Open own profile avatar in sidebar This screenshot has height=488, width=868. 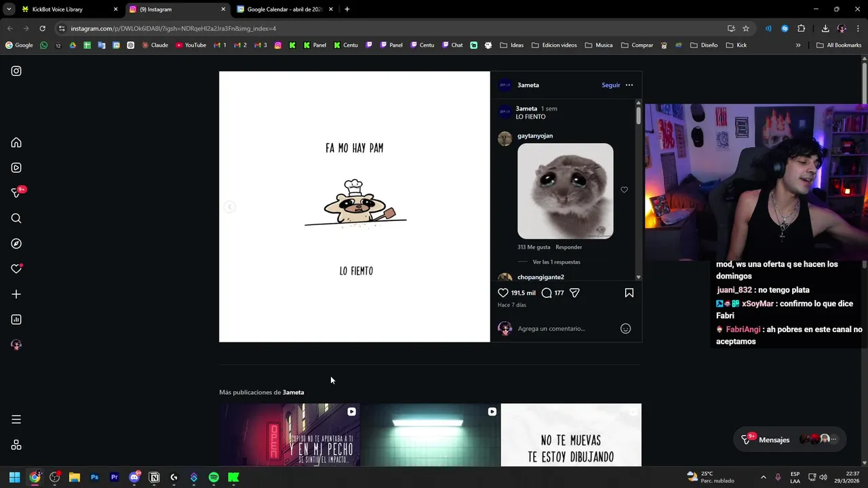pos(16,345)
